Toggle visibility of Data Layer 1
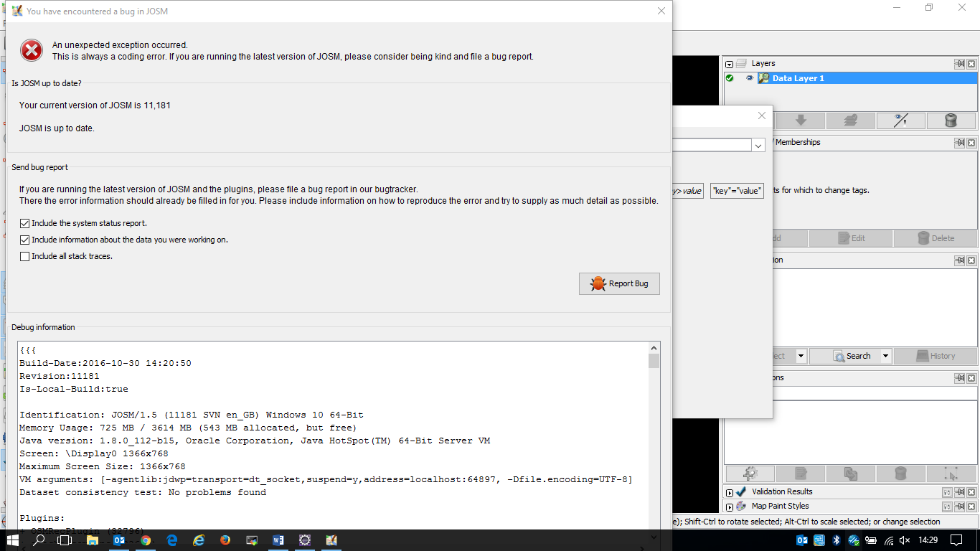 pyautogui.click(x=750, y=78)
